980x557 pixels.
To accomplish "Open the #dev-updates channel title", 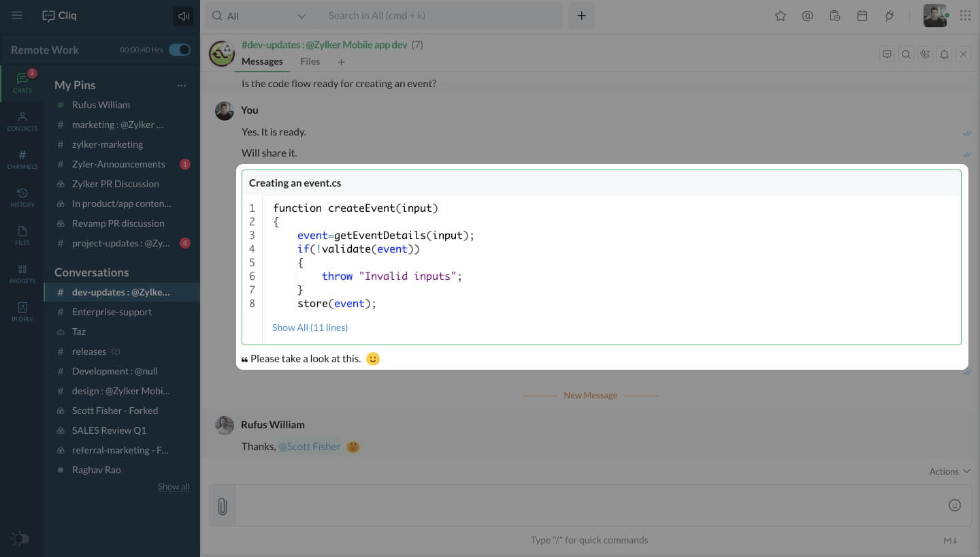I will [x=324, y=45].
